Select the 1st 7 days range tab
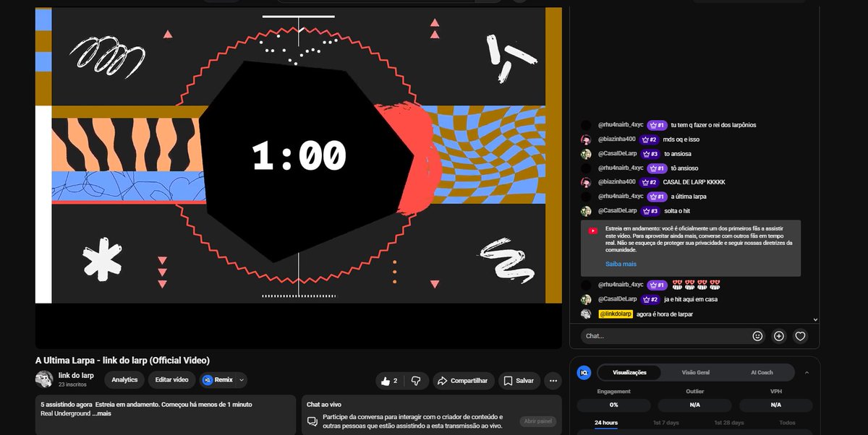The width and height of the screenshot is (868, 435). pos(665,423)
